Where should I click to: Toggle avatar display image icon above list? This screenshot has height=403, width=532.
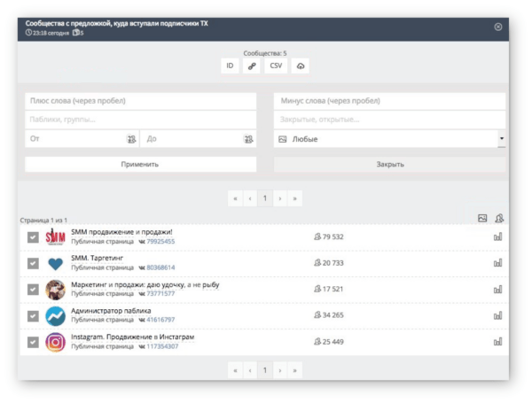(x=482, y=218)
